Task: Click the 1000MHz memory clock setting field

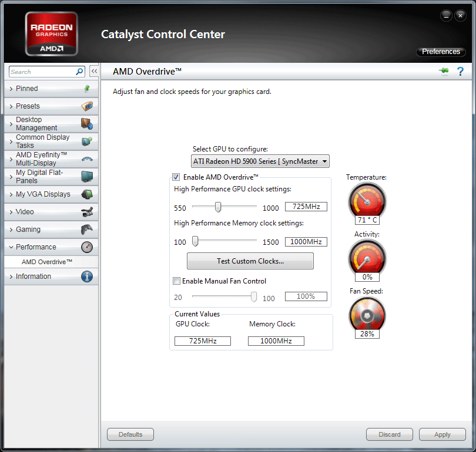Action: pyautogui.click(x=306, y=242)
